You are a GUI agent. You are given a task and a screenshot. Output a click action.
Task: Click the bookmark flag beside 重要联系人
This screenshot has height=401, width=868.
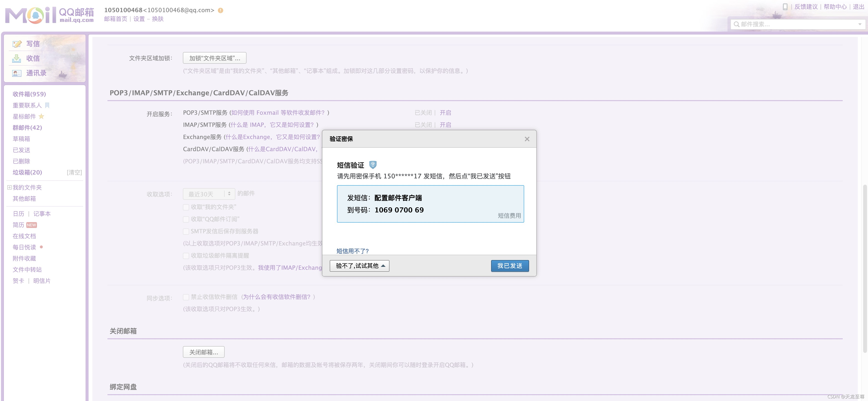click(x=47, y=105)
